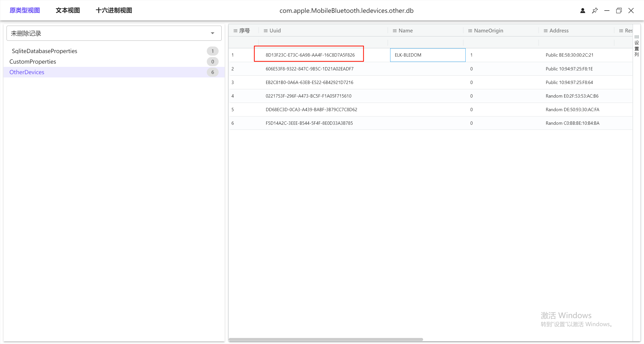Switch to the 十六进制视图 tab
644x344 pixels.
click(114, 11)
